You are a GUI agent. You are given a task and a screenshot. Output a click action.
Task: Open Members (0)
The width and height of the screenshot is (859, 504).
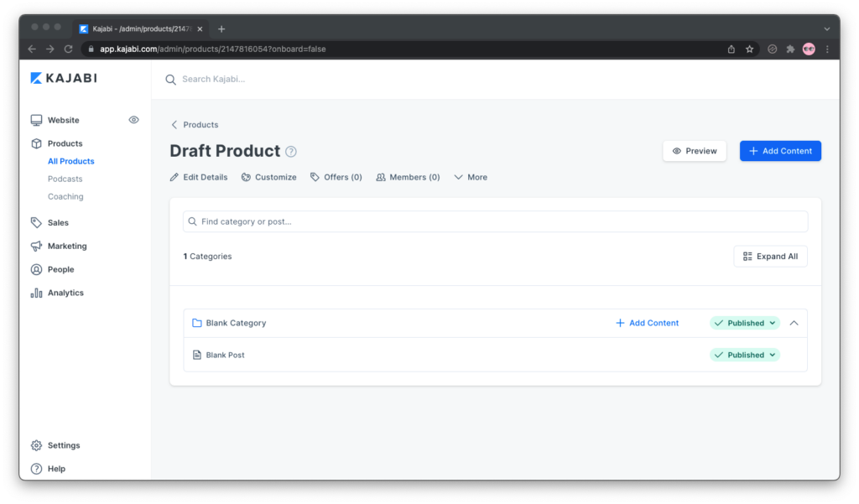click(409, 178)
